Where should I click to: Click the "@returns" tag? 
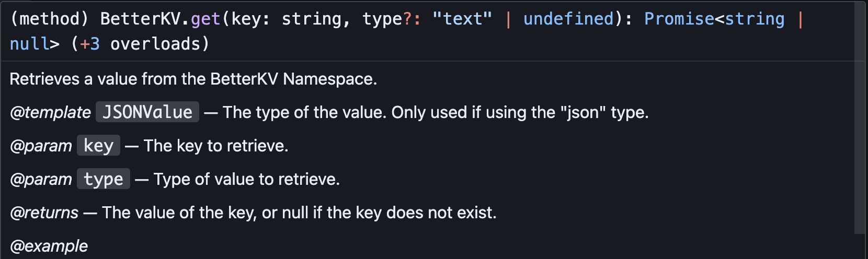[44, 213]
